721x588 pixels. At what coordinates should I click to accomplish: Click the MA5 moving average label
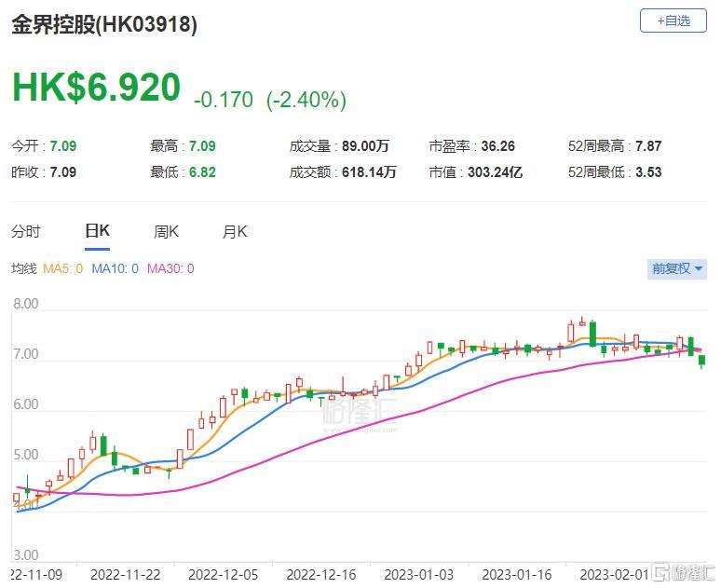click(62, 268)
